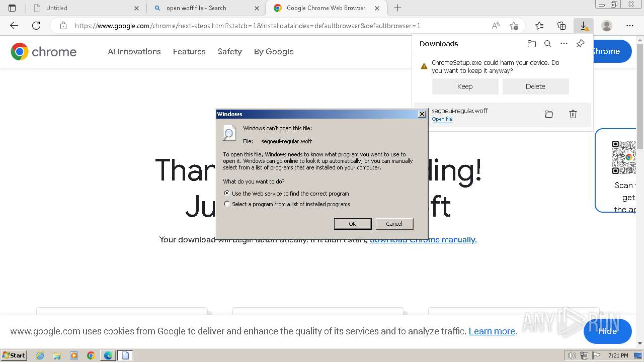Switch to the Untitled tab
The width and height of the screenshot is (644, 362).
pyautogui.click(x=86, y=8)
